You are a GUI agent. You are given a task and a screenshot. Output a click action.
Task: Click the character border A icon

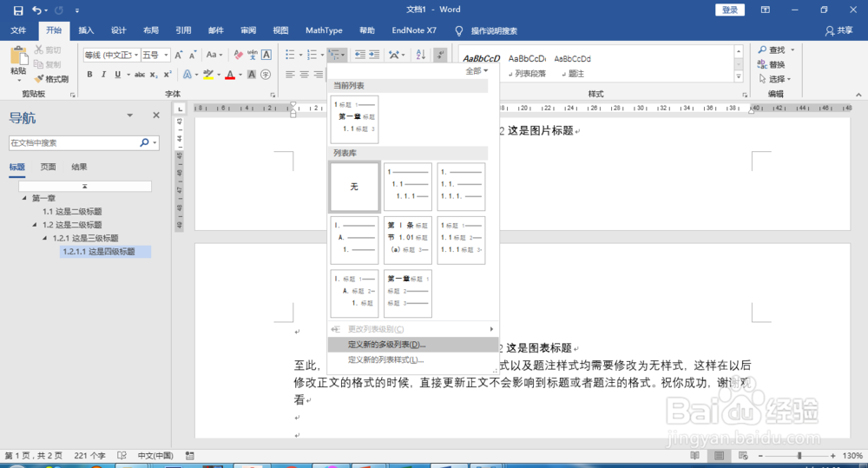pos(266,55)
